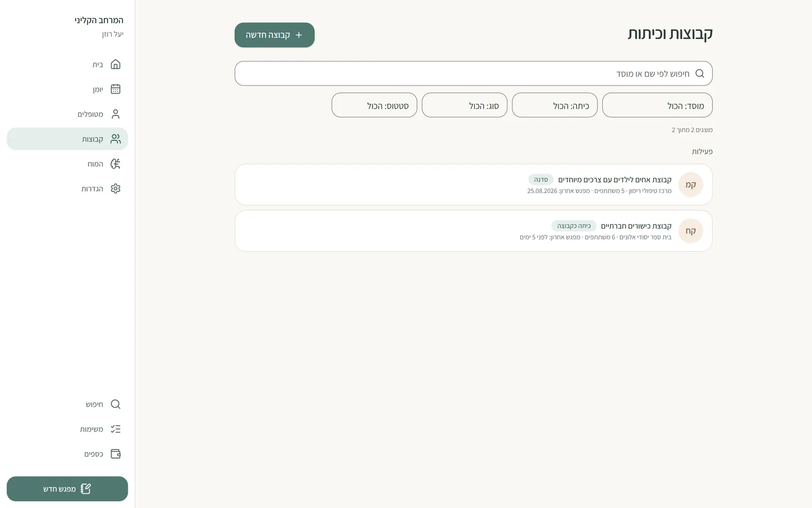
Task: Open the siblings group קבוצת אחים card
Action: [473, 184]
